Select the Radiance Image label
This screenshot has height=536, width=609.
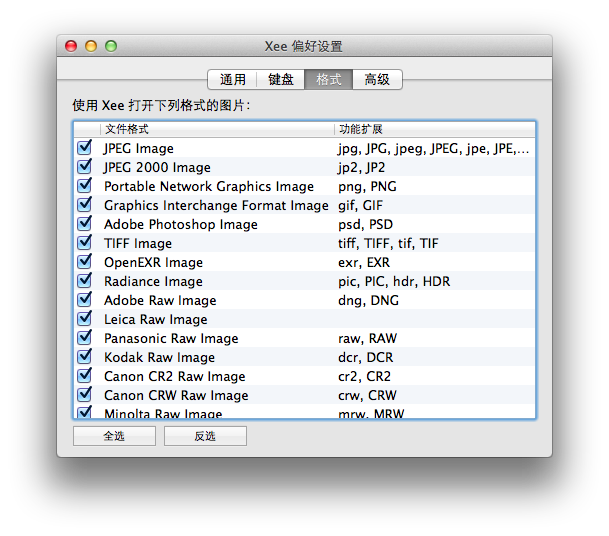tap(153, 282)
